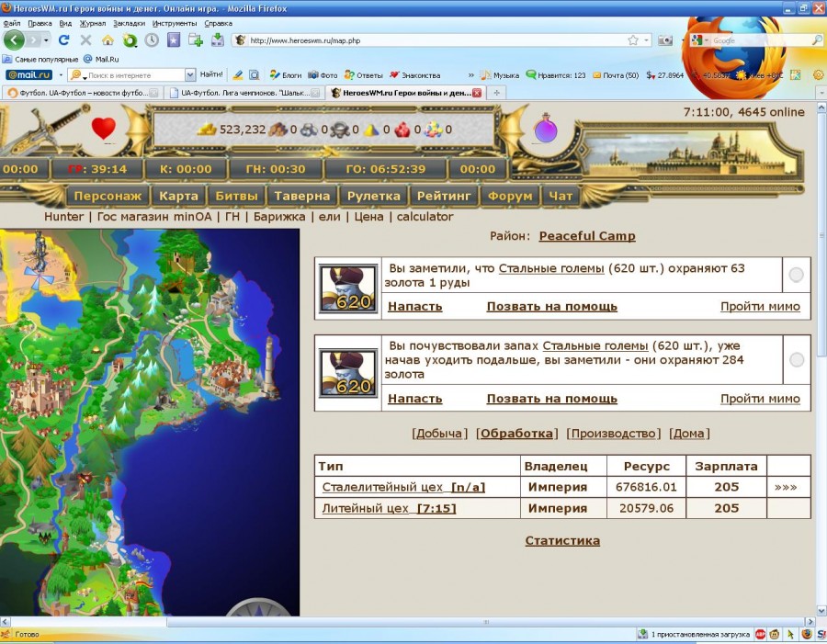Open the Home page icon

(x=108, y=40)
